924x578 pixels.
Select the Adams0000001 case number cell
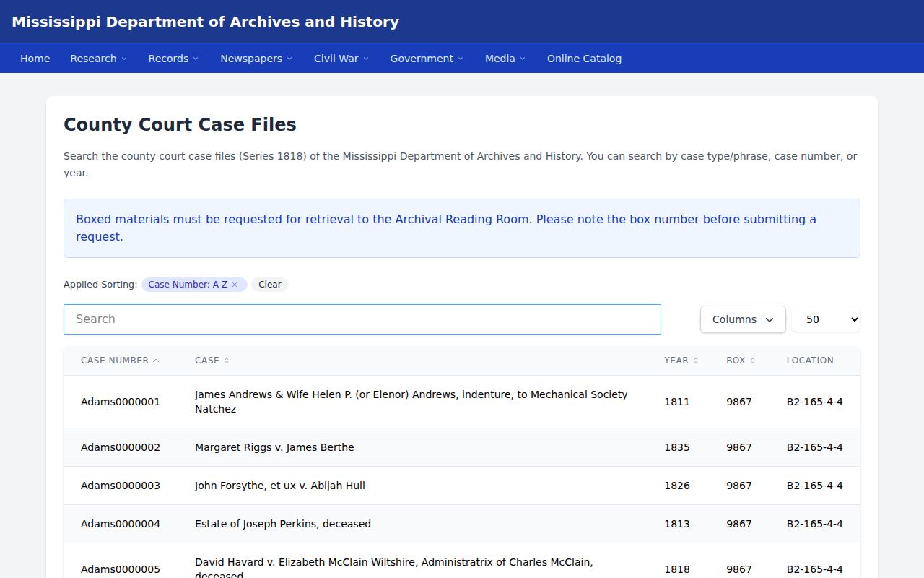121,402
